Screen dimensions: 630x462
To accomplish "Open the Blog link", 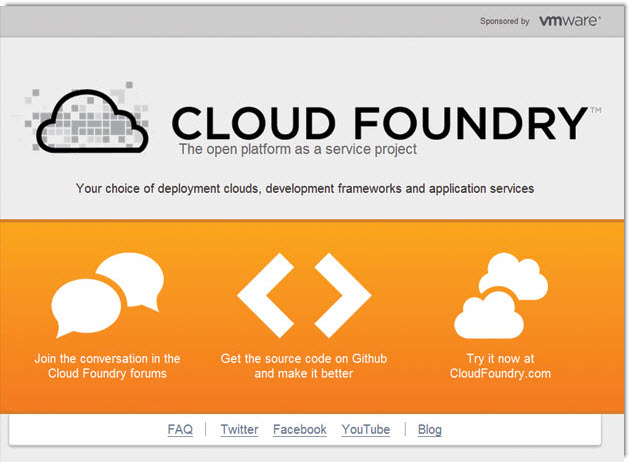I will pos(430,429).
